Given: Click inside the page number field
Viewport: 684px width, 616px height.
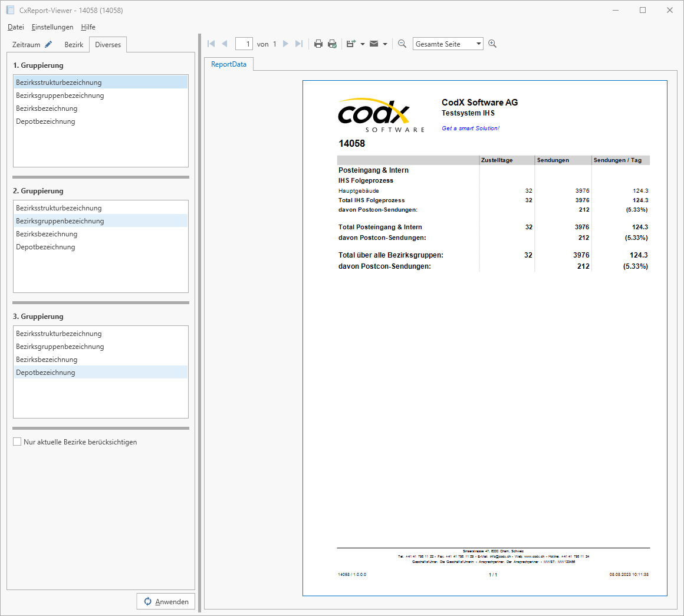Looking at the screenshot, I should (244, 43).
